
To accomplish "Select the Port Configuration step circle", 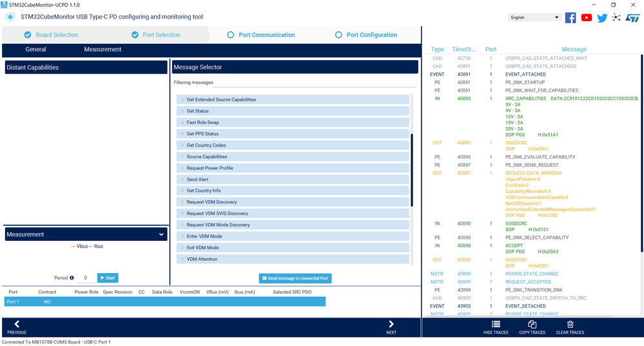I will click(338, 35).
